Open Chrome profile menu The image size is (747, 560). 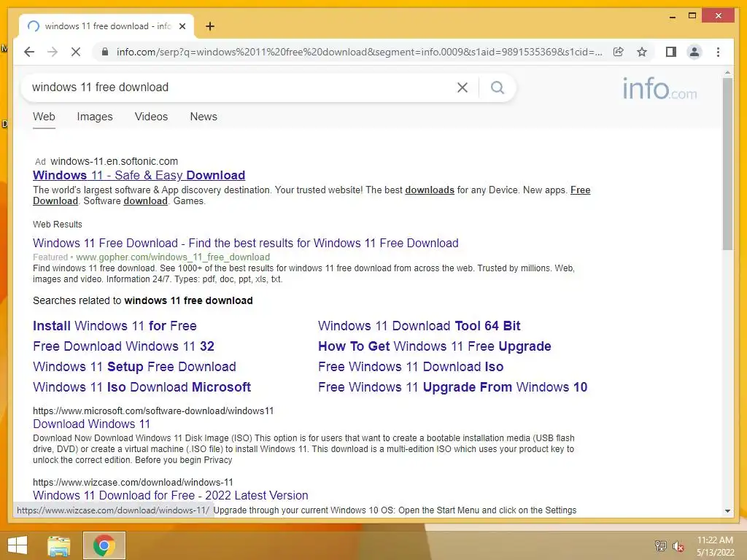pos(694,52)
